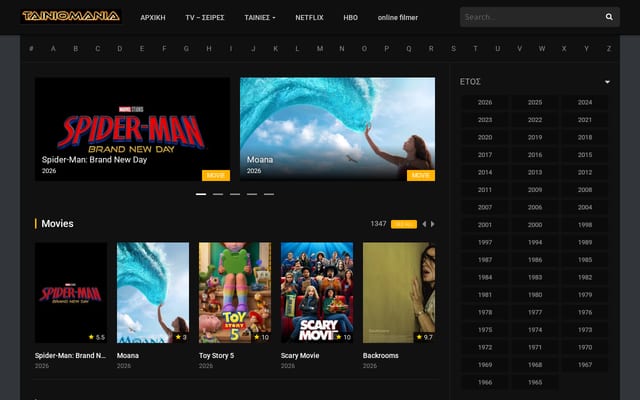
Task: Click the search magnifier icon
Action: pyautogui.click(x=609, y=17)
